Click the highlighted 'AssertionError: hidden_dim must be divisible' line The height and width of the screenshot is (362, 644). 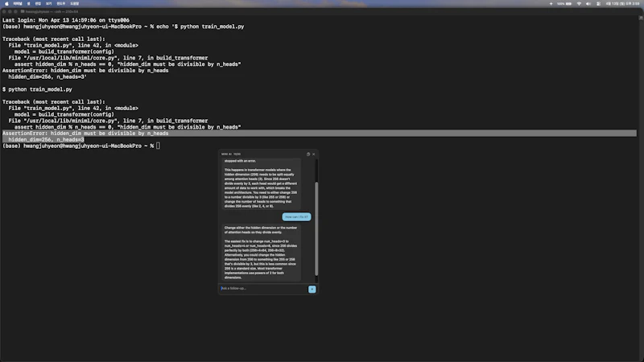(x=320, y=134)
